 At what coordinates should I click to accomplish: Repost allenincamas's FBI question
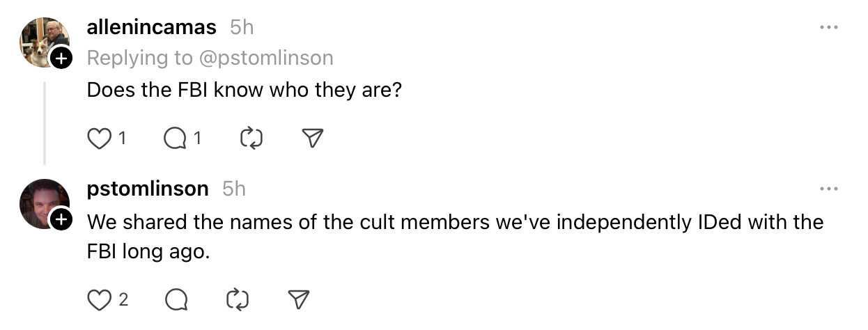click(251, 139)
